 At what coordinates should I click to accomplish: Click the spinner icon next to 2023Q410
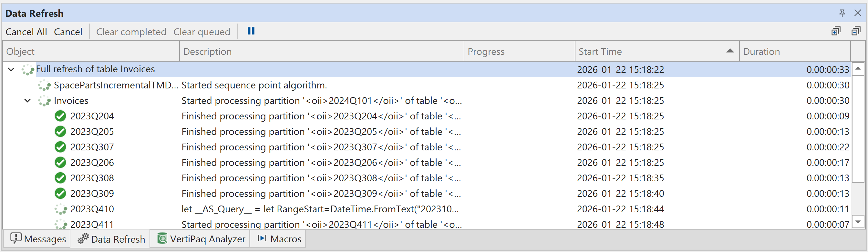60,209
